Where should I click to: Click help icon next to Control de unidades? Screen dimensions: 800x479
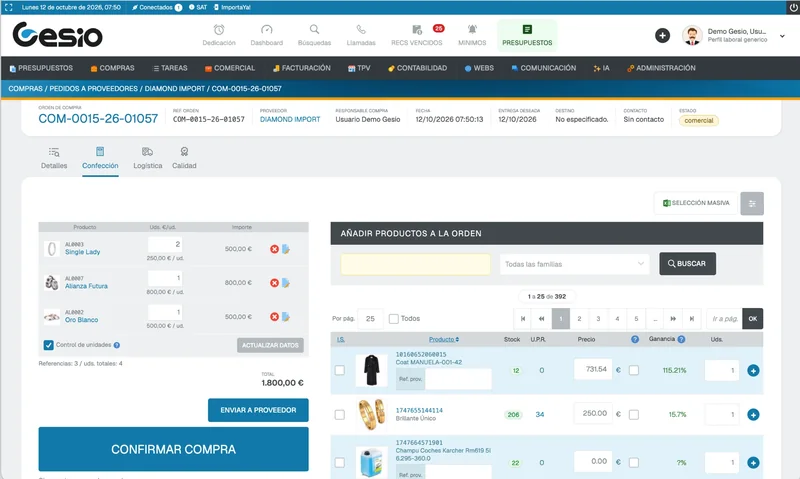[117, 345]
